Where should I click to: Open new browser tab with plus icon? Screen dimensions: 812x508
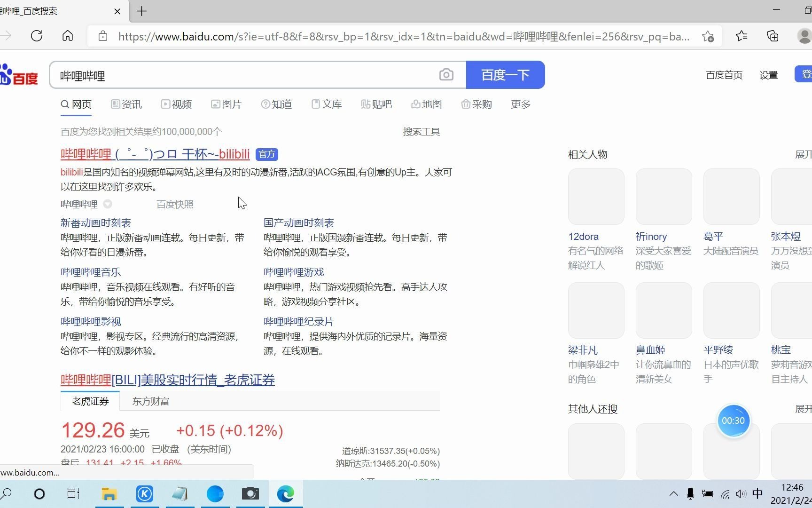[141, 11]
